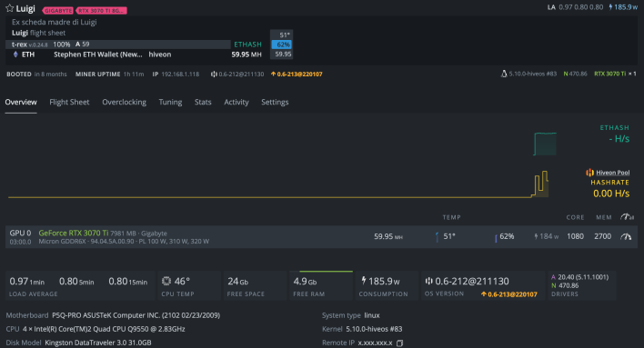Click the Luigi flight sheet label
644x348 pixels.
38,33
